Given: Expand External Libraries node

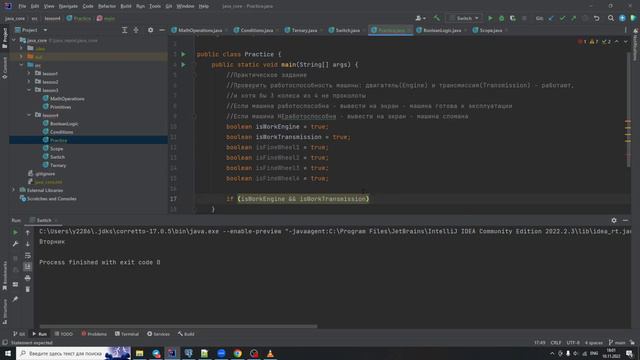Looking at the screenshot, I should [13, 190].
